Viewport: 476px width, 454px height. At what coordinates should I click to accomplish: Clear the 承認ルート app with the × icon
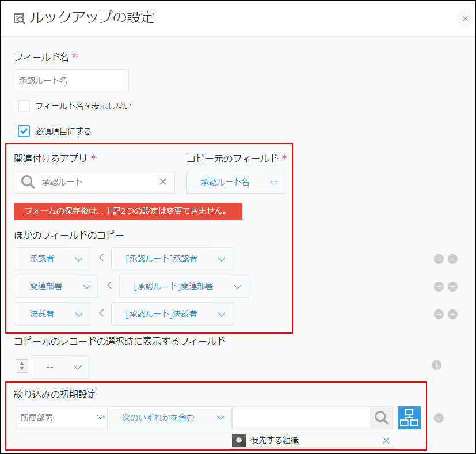tap(164, 181)
